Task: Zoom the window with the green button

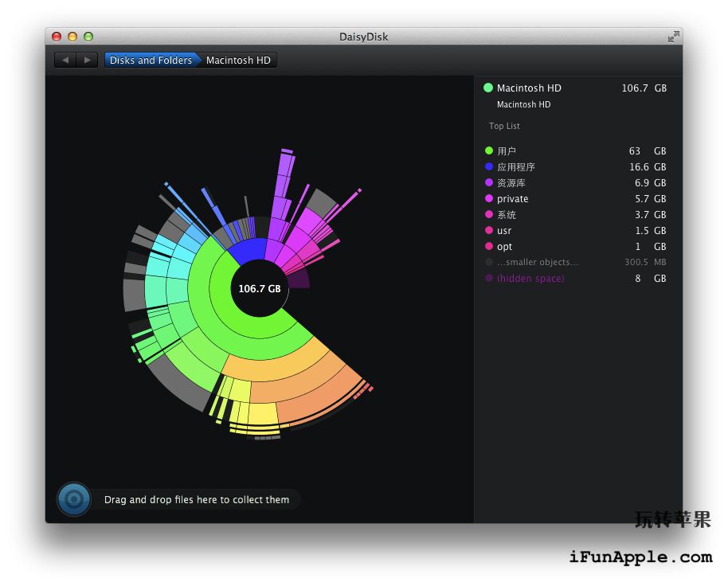Action: (x=88, y=37)
